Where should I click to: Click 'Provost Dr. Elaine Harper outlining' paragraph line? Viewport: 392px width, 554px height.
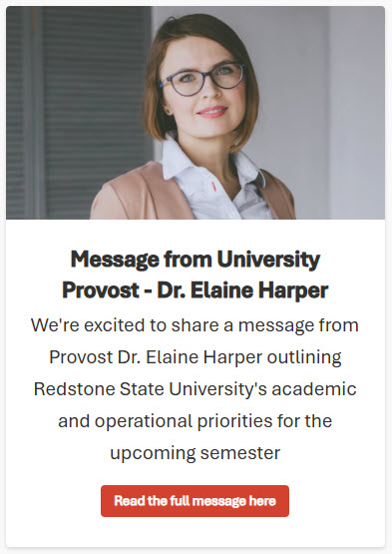[196, 357]
